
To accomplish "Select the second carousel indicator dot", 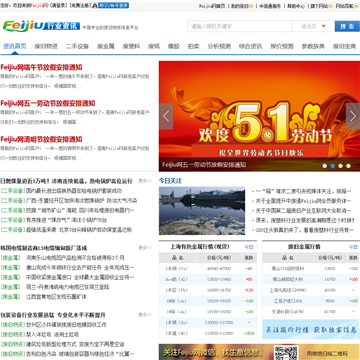I will (x=332, y=166).
